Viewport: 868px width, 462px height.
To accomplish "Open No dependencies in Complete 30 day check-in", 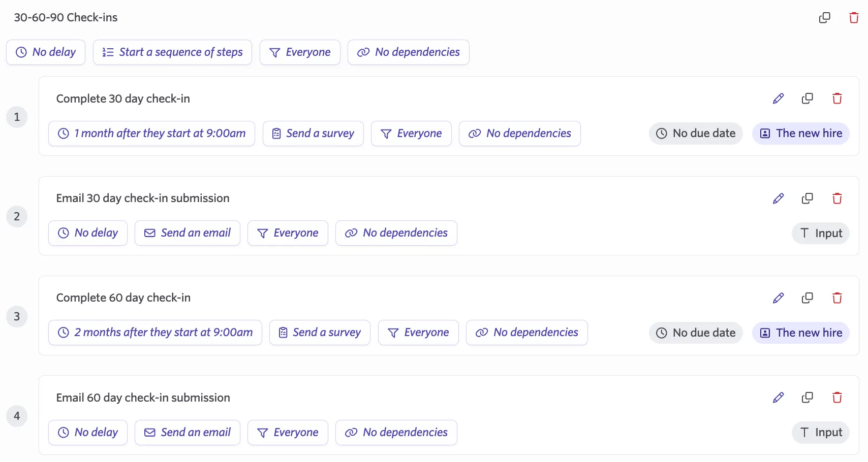I will coord(520,134).
